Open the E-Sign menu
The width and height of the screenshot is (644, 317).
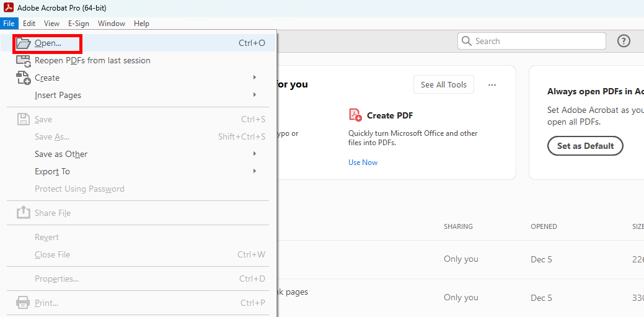79,24
